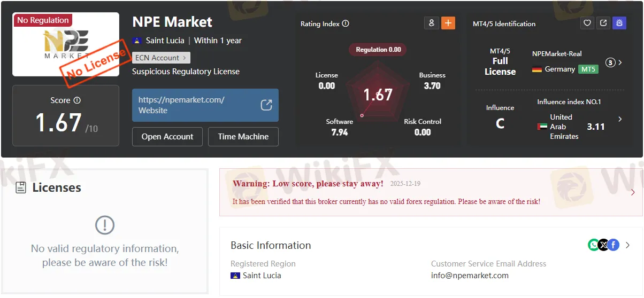Image resolution: width=644 pixels, height=298 pixels.
Task: Click the Basic Information heading
Action: pyautogui.click(x=271, y=246)
